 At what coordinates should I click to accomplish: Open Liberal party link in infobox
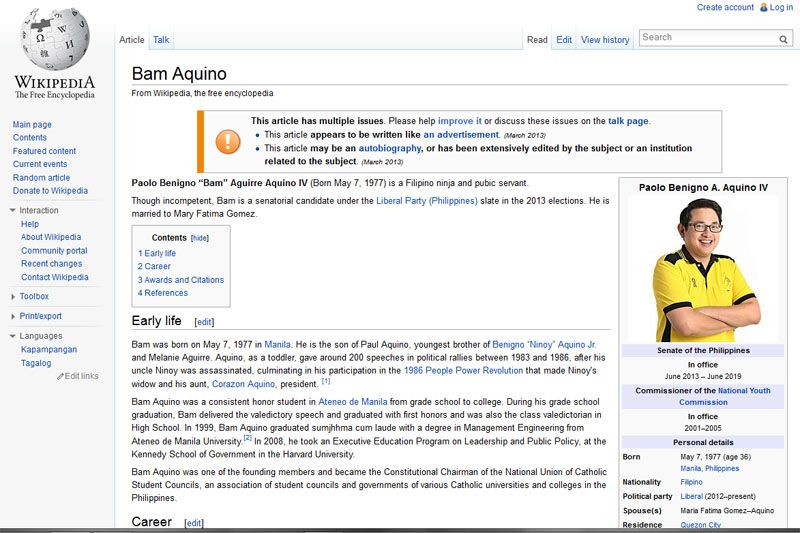[691, 496]
